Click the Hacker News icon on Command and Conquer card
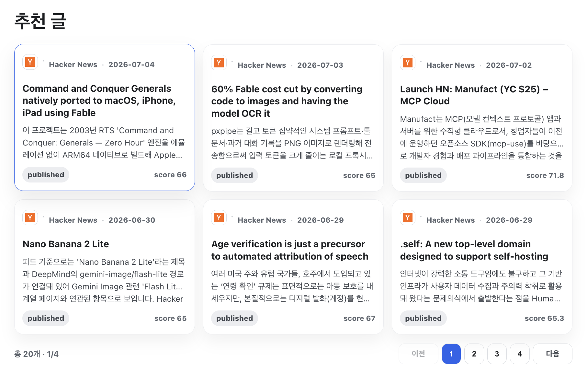The height and width of the screenshot is (385, 588). tap(30, 62)
